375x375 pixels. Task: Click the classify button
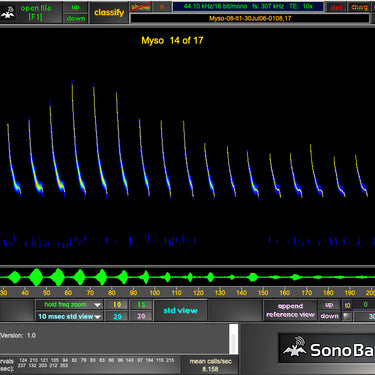109,13
